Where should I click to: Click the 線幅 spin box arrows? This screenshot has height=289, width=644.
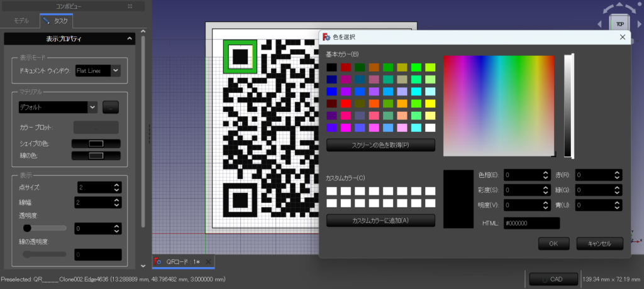pyautogui.click(x=116, y=202)
